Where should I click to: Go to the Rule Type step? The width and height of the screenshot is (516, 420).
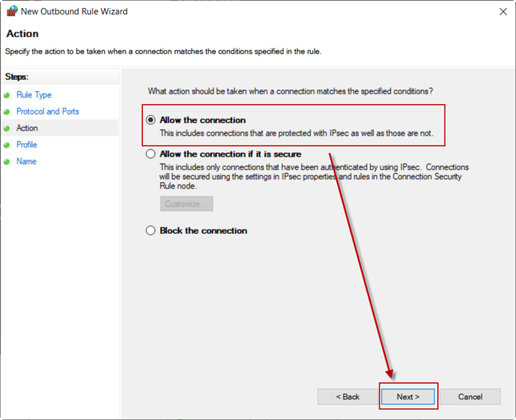34,95
